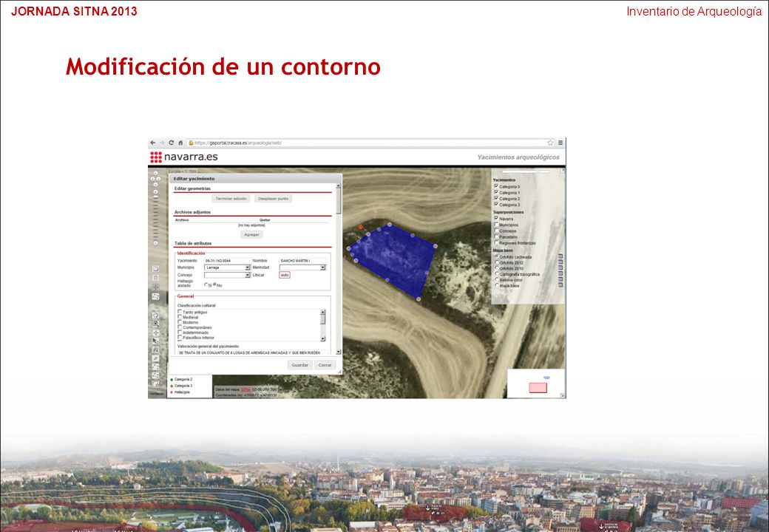Screen dimensions: 769x532
Task: Uncheck the Categoría 0 layer
Action: coord(496,186)
